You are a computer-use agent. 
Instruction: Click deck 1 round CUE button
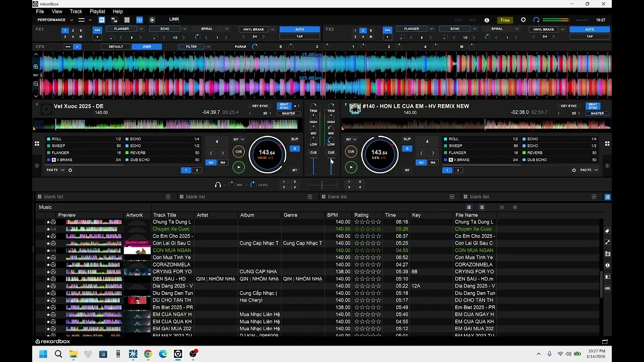click(x=238, y=151)
